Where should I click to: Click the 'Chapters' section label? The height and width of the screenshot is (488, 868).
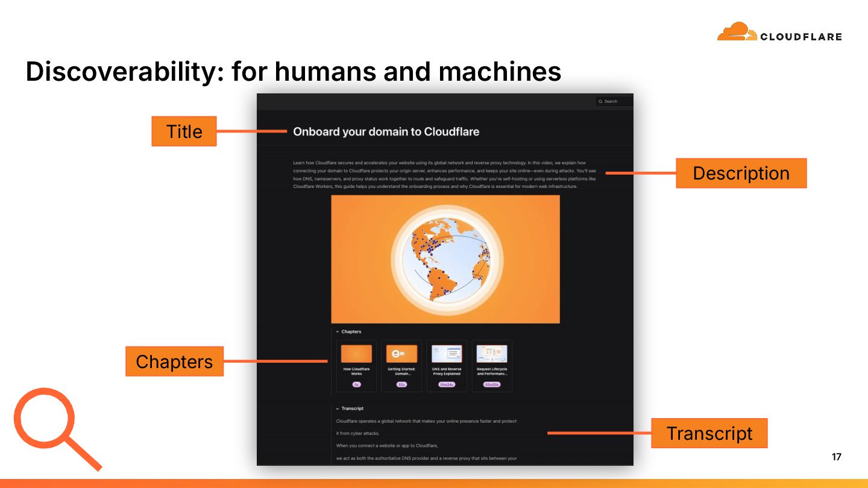tap(351, 332)
